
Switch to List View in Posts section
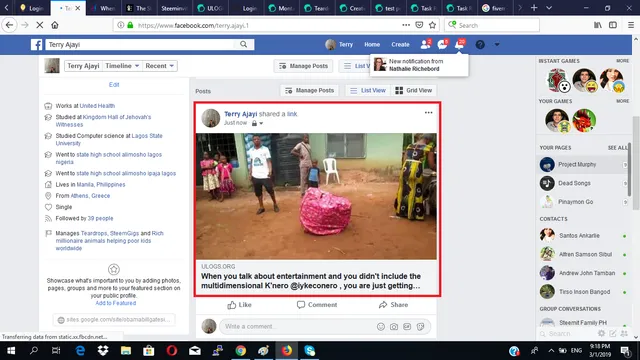[x=368, y=91]
